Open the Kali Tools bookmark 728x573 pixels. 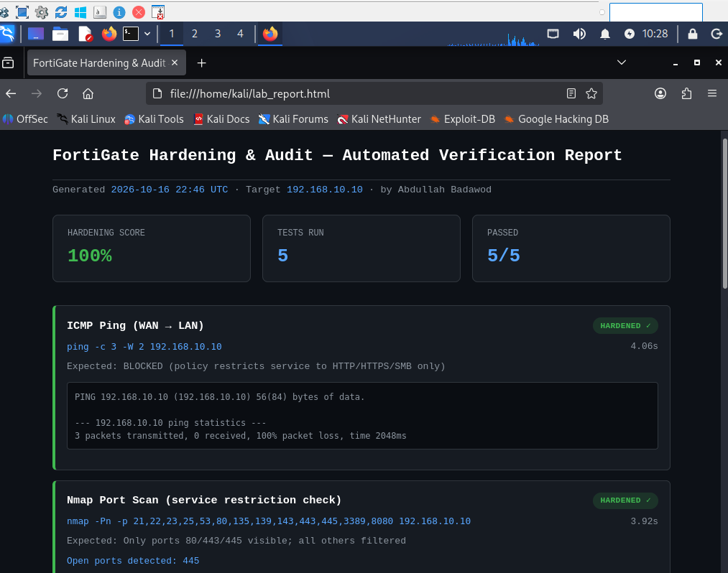point(154,119)
